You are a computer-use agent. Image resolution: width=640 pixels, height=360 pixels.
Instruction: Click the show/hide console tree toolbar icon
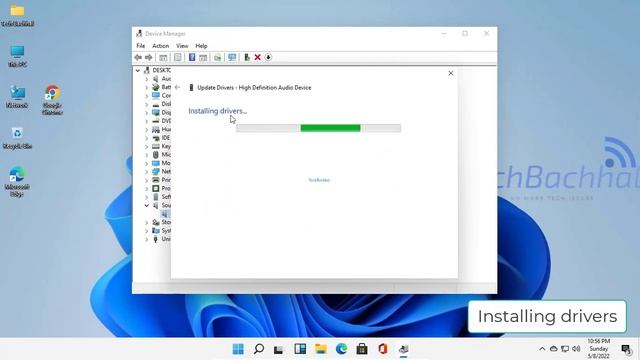(163, 58)
